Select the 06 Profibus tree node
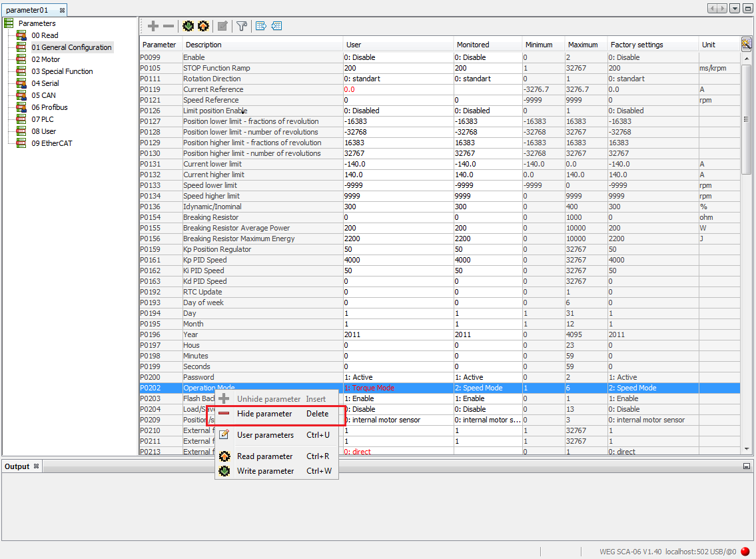This screenshot has height=559, width=756. coord(51,107)
